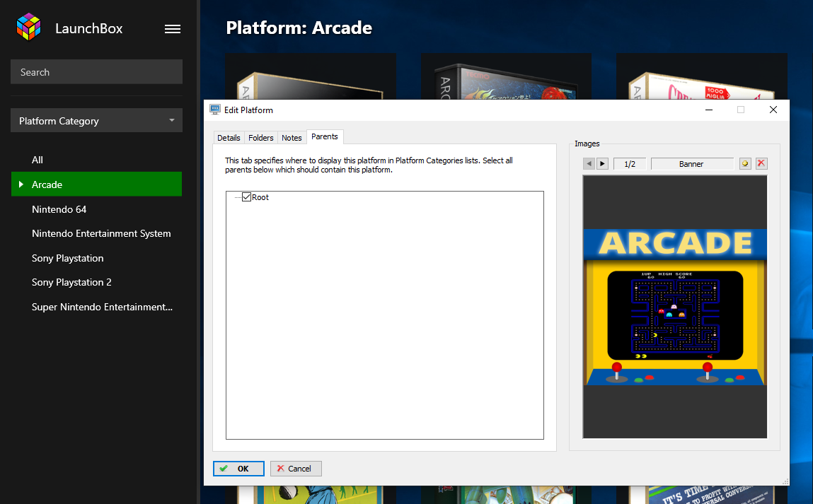Image resolution: width=813 pixels, height=504 pixels.
Task: Select Nintendo Entertainment System in the sidebar
Action: point(101,233)
